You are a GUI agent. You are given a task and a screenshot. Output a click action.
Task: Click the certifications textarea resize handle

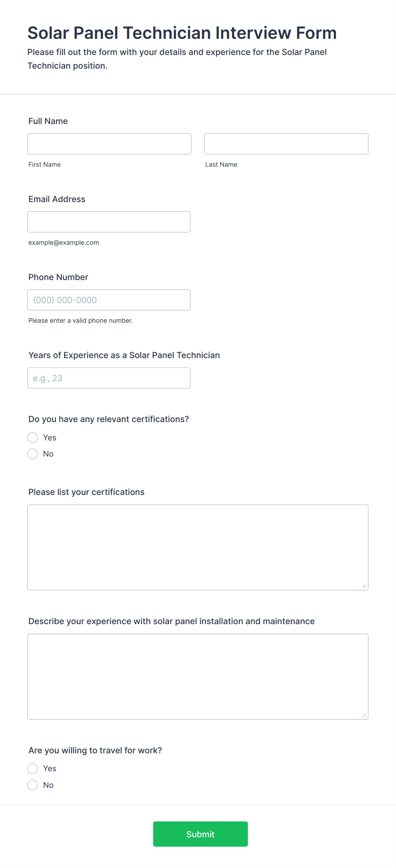[x=364, y=586]
